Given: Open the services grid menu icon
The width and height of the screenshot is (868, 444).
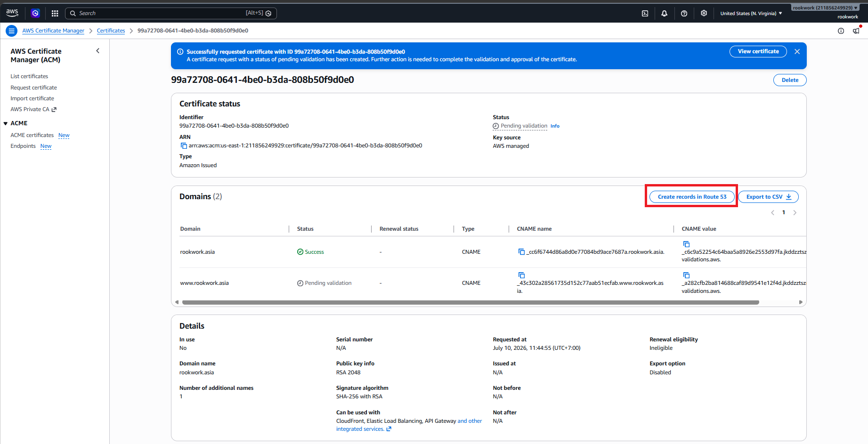Looking at the screenshot, I should tap(55, 13).
